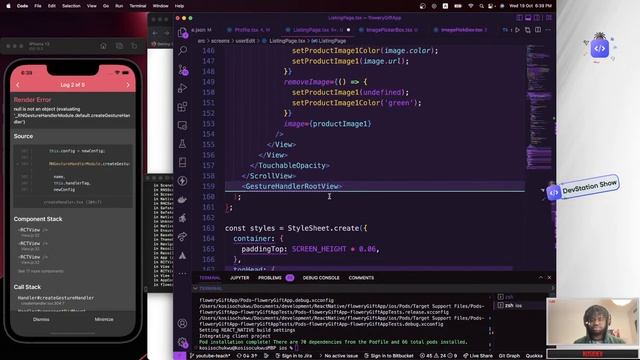
Task: Minimize the Render Error in simulator
Action: pos(104,319)
